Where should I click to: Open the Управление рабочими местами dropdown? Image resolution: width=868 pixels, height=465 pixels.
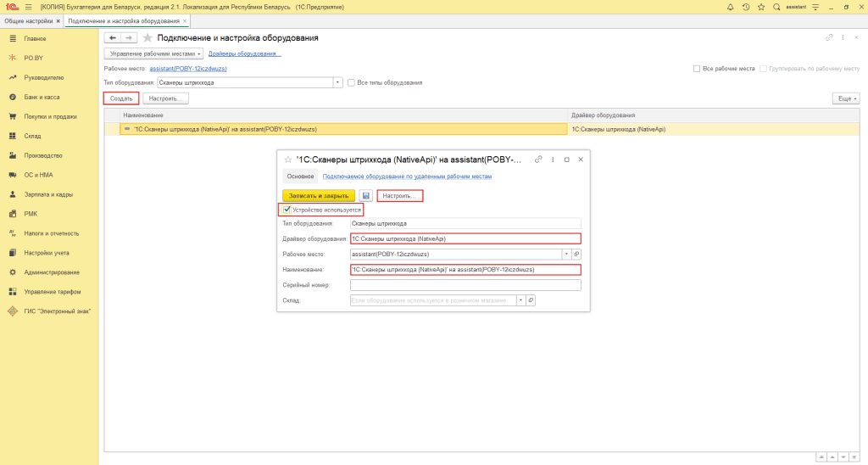(147, 53)
